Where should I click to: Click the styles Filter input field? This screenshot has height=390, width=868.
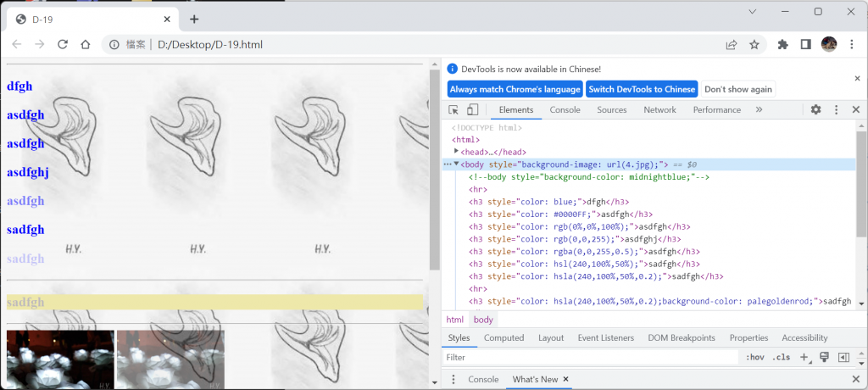coord(590,357)
